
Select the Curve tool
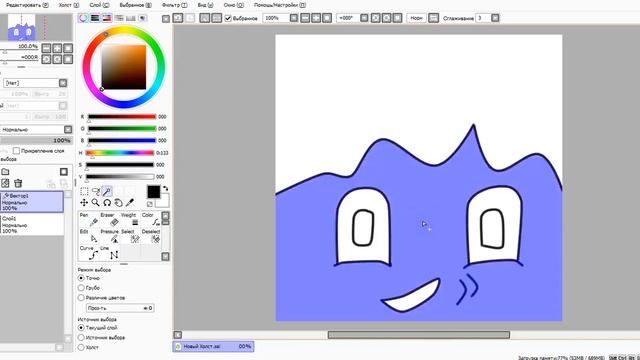pos(88,253)
